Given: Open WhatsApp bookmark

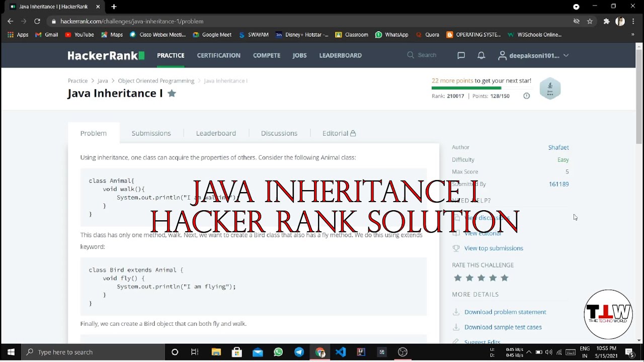Looking at the screenshot, I should coord(391,35).
